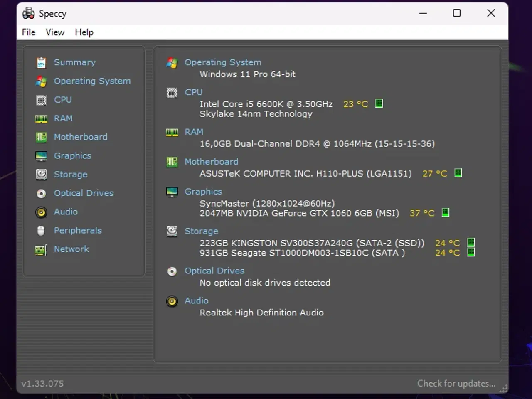The height and width of the screenshot is (399, 532).
Task: Click the Speccy app icon in title bar
Action: click(x=29, y=13)
